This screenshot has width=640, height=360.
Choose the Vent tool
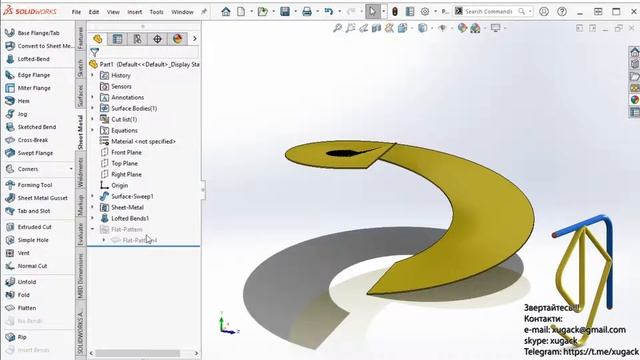(18, 253)
